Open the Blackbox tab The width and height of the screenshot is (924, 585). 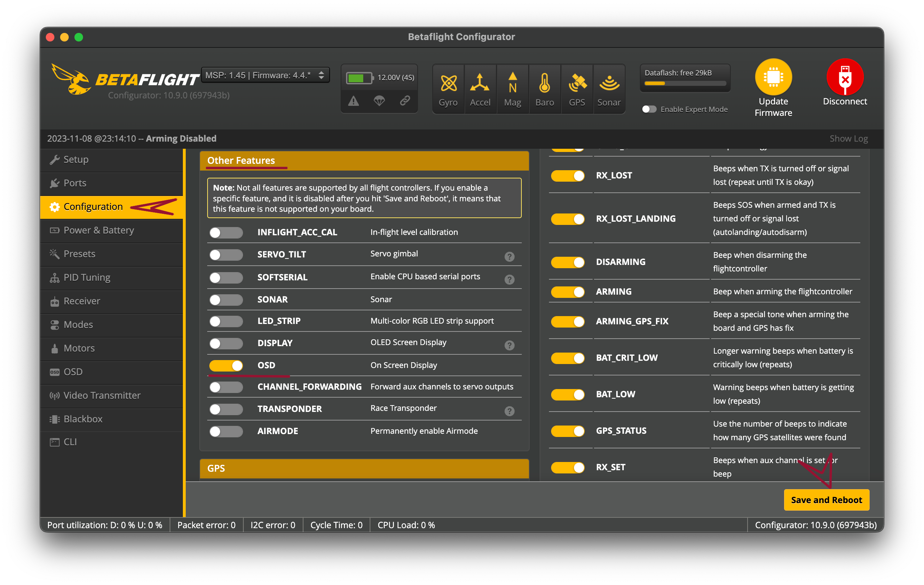(111, 419)
